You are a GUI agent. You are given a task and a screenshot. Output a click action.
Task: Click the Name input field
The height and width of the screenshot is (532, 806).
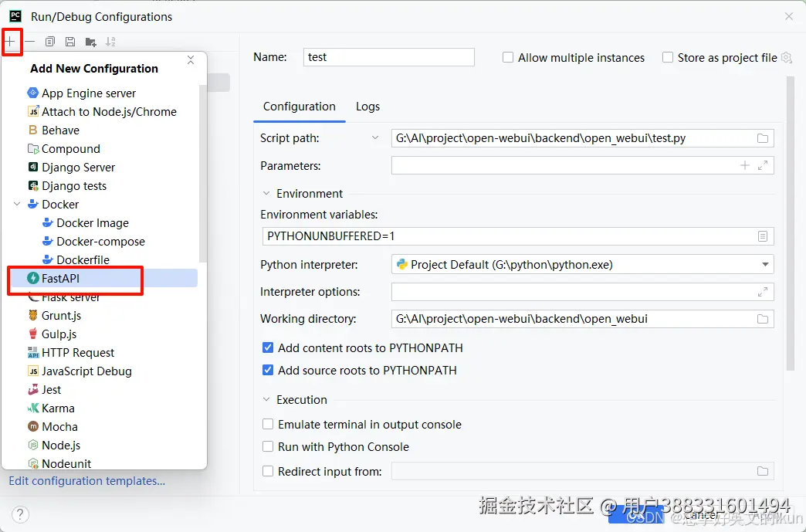(x=388, y=57)
